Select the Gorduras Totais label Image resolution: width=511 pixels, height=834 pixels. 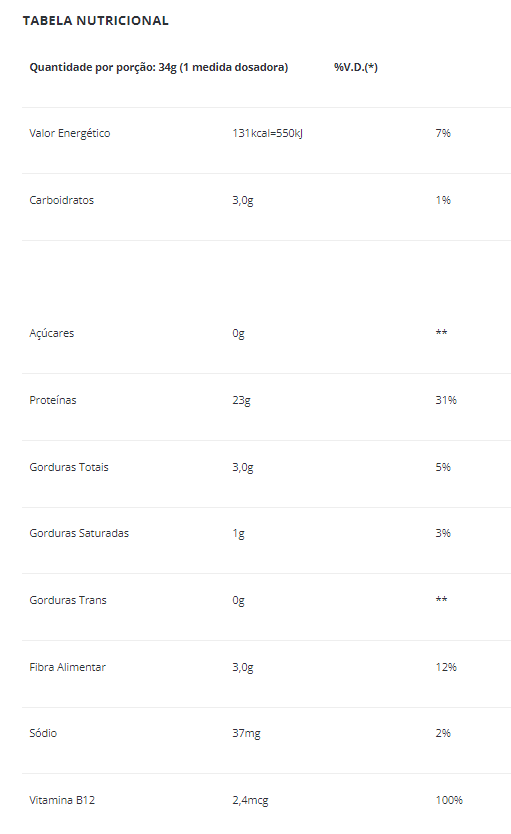(x=69, y=467)
